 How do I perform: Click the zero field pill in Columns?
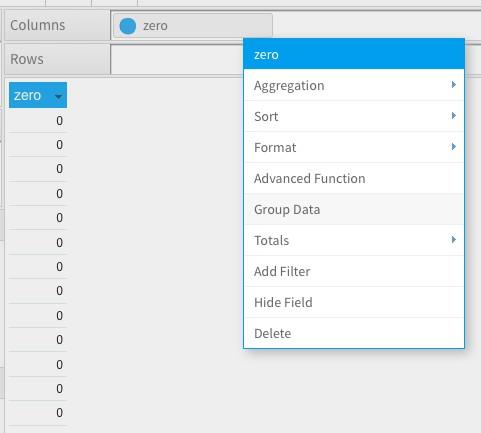point(193,26)
